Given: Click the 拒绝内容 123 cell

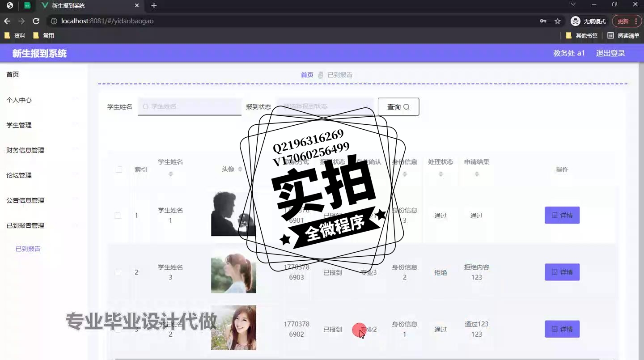Looking at the screenshot, I should pyautogui.click(x=477, y=272).
